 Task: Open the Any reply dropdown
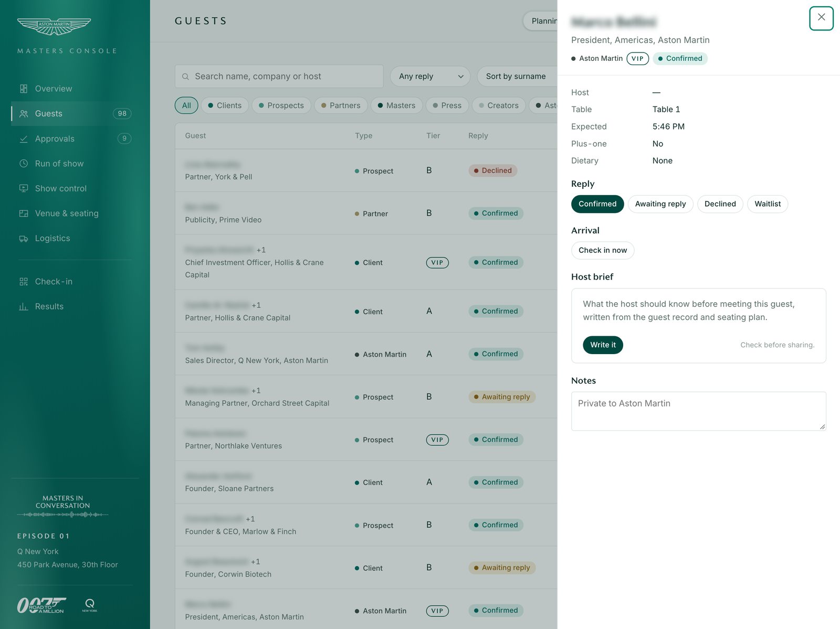coord(430,77)
